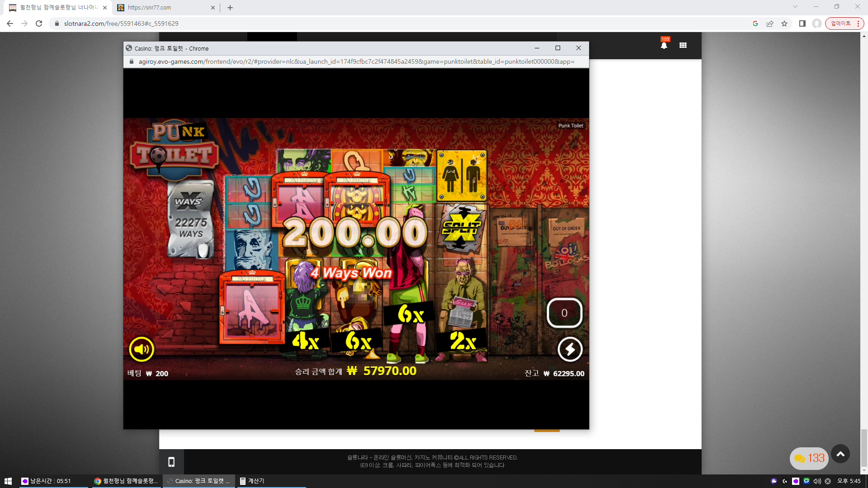Hit the round spin button showing 0

pos(564,313)
